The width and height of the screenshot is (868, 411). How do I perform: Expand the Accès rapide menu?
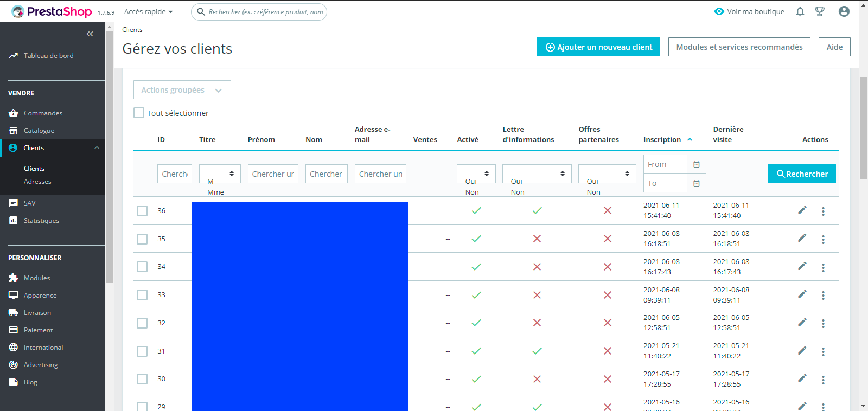[x=149, y=11]
